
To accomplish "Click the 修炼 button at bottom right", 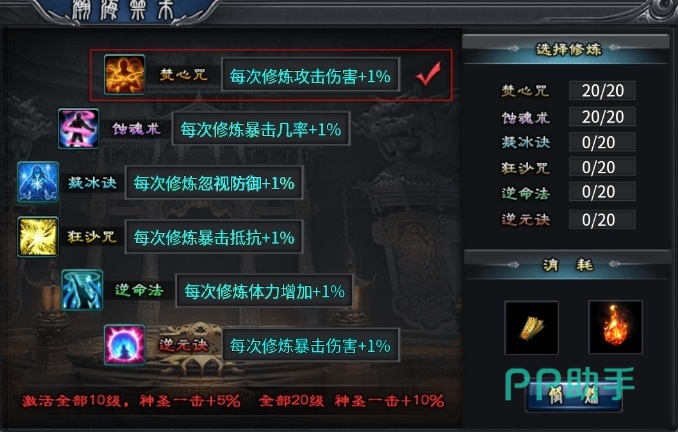I will [574, 394].
